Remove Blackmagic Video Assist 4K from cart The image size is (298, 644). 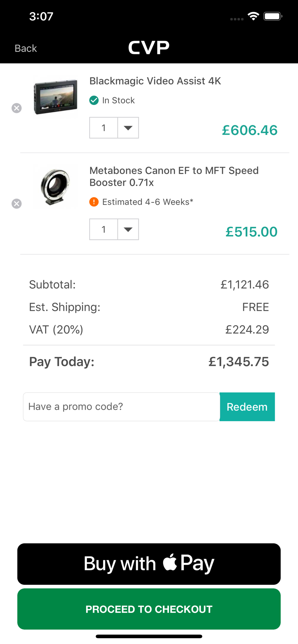coord(16,108)
